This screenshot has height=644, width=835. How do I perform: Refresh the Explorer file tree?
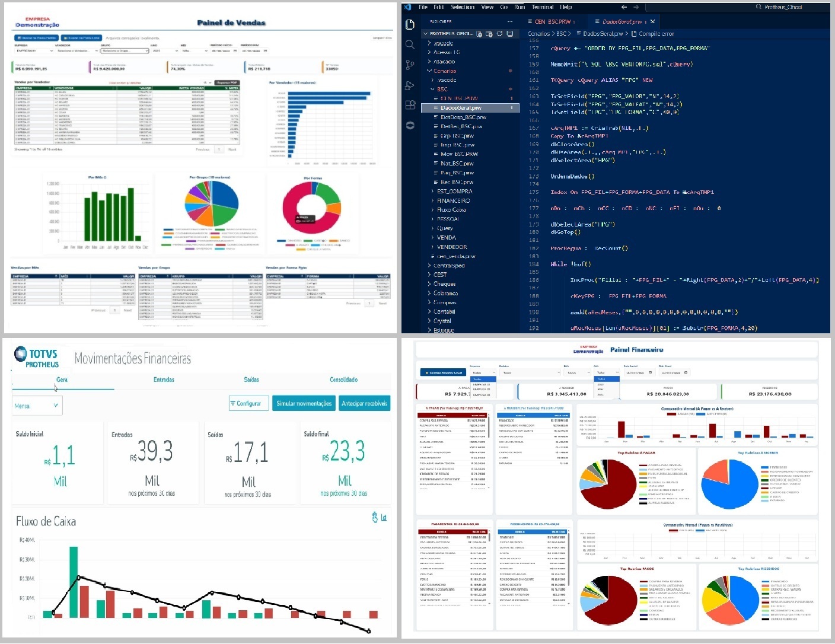pyautogui.click(x=499, y=34)
